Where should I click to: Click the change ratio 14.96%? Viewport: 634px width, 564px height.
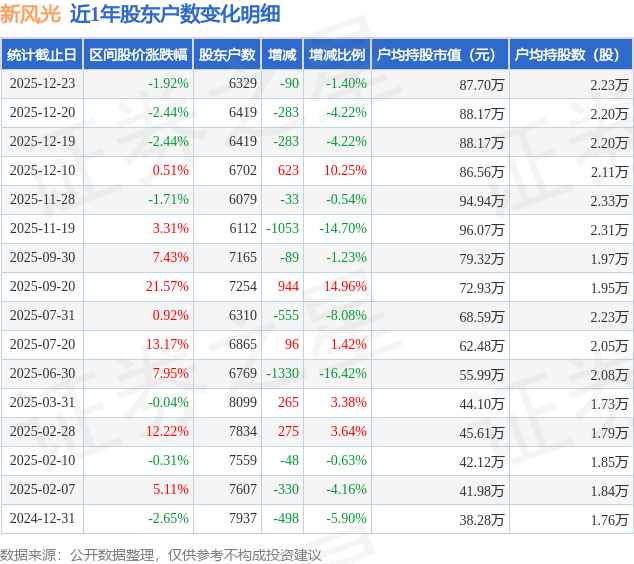[x=345, y=287]
